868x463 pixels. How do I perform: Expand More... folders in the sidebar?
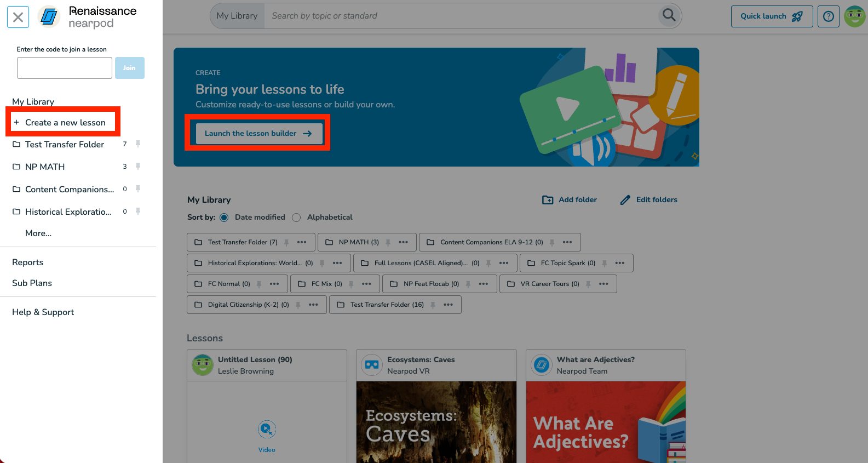pyautogui.click(x=38, y=233)
